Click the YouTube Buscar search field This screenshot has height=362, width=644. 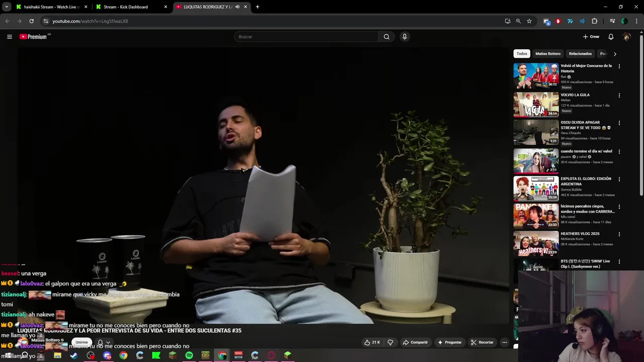[306, 37]
